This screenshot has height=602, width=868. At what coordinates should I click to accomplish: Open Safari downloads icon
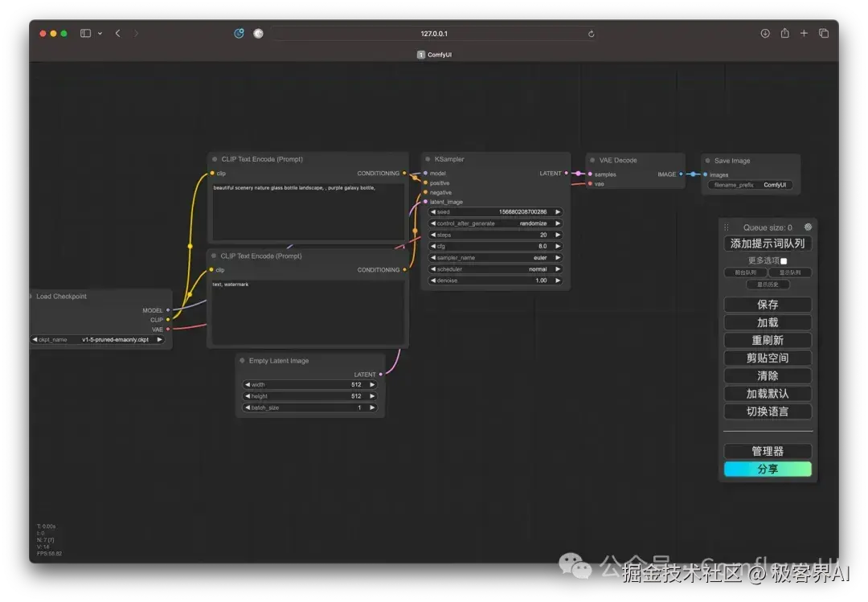click(x=765, y=33)
